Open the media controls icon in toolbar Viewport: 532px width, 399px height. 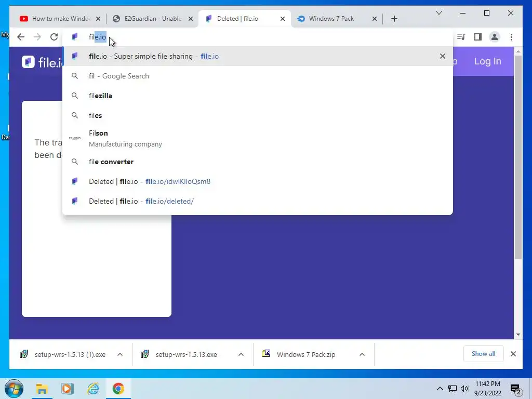461,37
